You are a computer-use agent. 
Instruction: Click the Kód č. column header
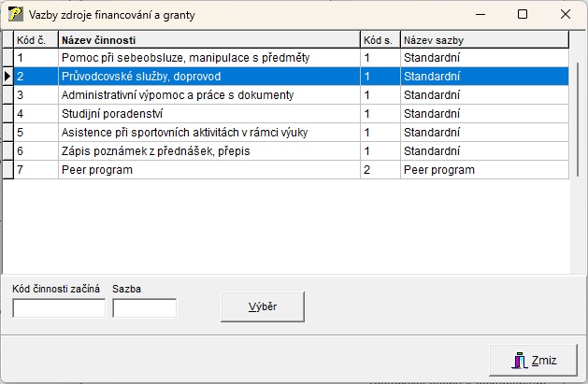36,40
